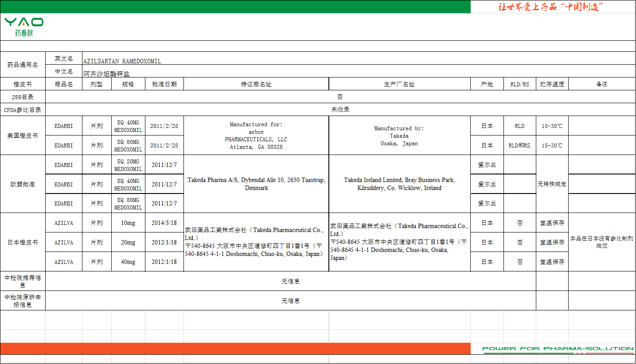636x364 pixels.
Task: Select the 289目录 row label
Action: point(23,97)
